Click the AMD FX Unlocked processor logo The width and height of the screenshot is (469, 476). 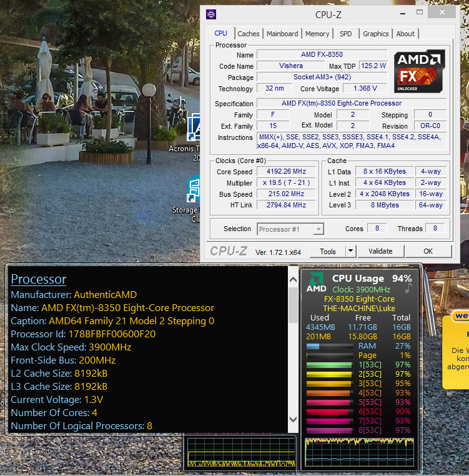(x=419, y=71)
